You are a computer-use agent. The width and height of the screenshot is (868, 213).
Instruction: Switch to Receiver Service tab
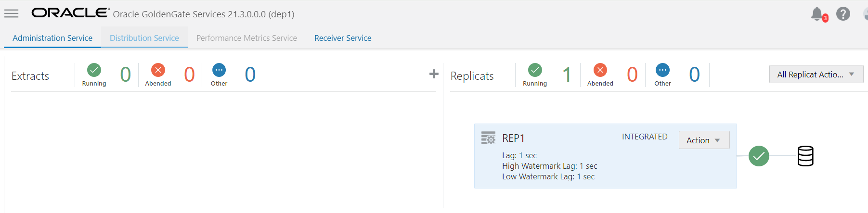pyautogui.click(x=343, y=38)
